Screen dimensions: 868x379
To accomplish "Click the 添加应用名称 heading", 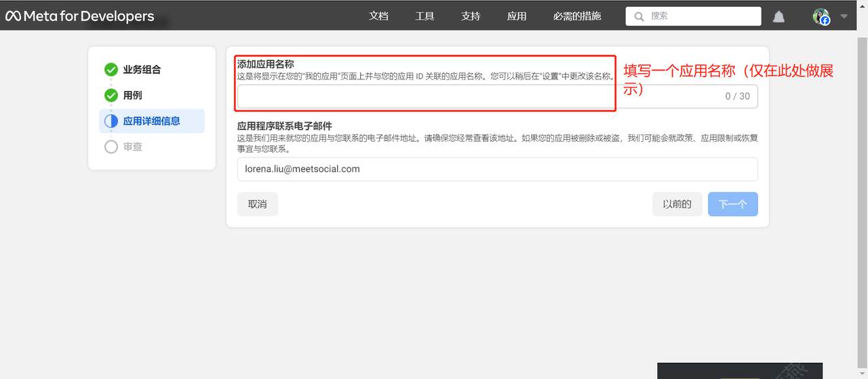I will point(266,64).
